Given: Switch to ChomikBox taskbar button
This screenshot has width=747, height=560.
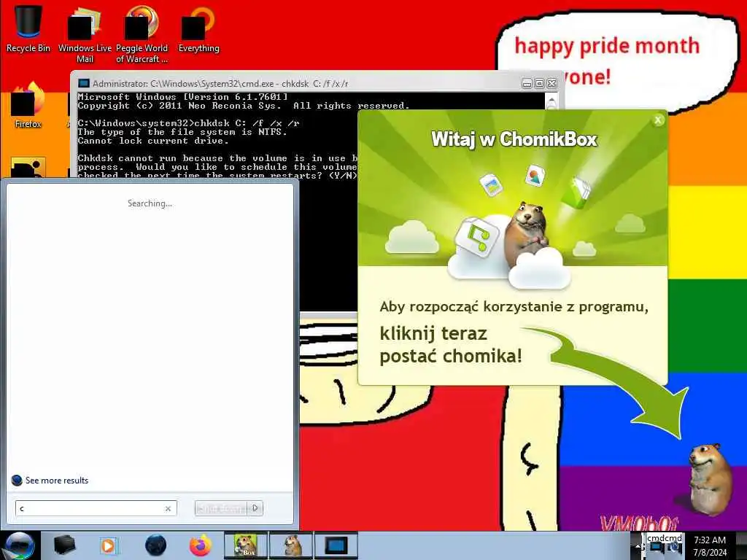Looking at the screenshot, I should (x=245, y=545).
